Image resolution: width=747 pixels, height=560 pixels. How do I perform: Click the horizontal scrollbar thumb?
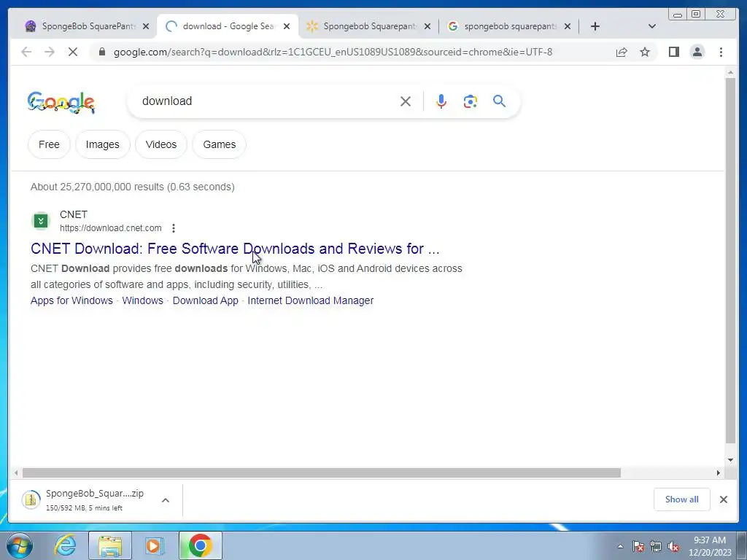pyautogui.click(x=322, y=472)
